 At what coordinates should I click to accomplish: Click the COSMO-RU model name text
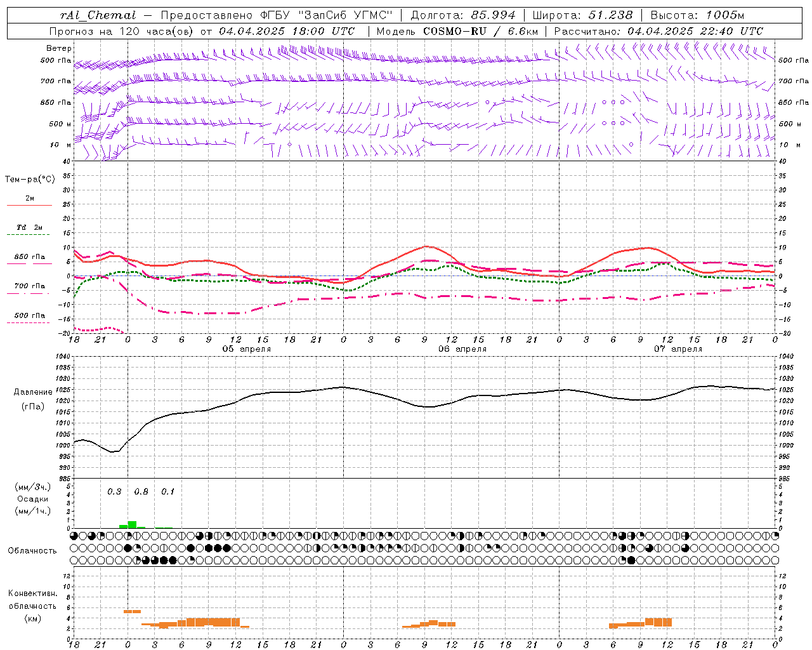tap(454, 31)
